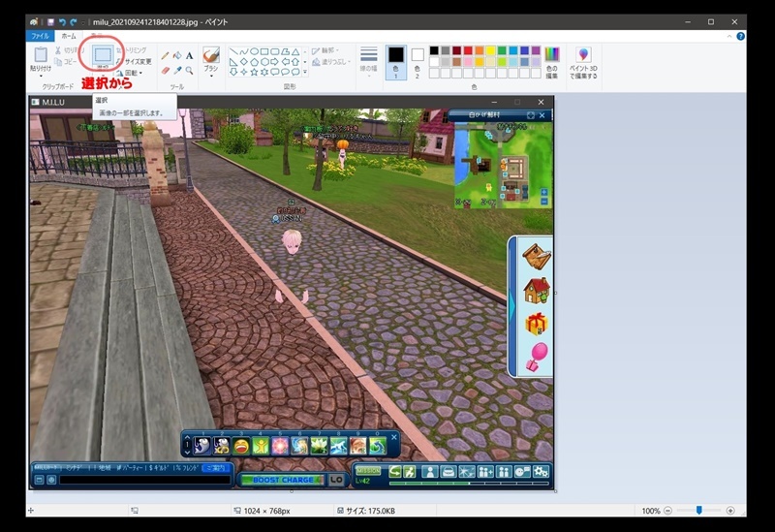This screenshot has width=775, height=532.
Task: Expand the shapes gallery more arrow
Action: click(x=305, y=72)
